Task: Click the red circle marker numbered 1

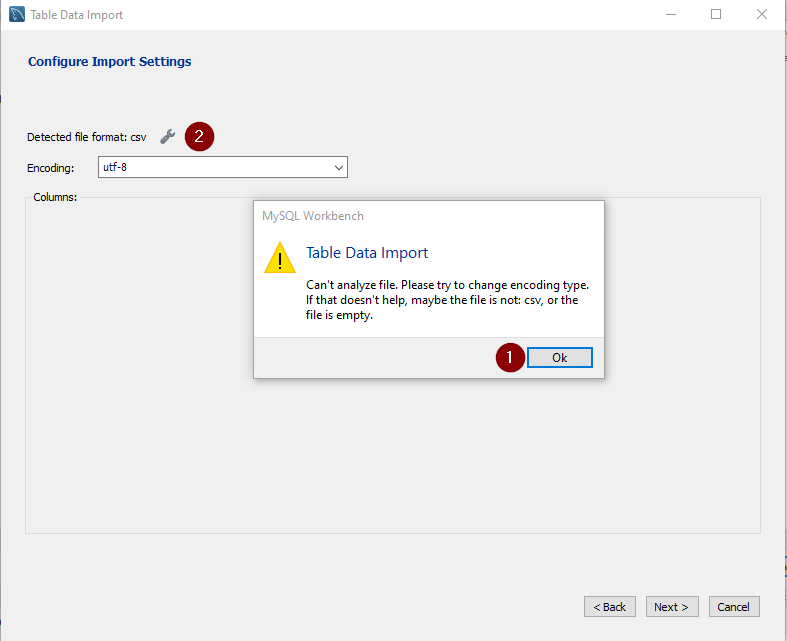Action: [510, 357]
